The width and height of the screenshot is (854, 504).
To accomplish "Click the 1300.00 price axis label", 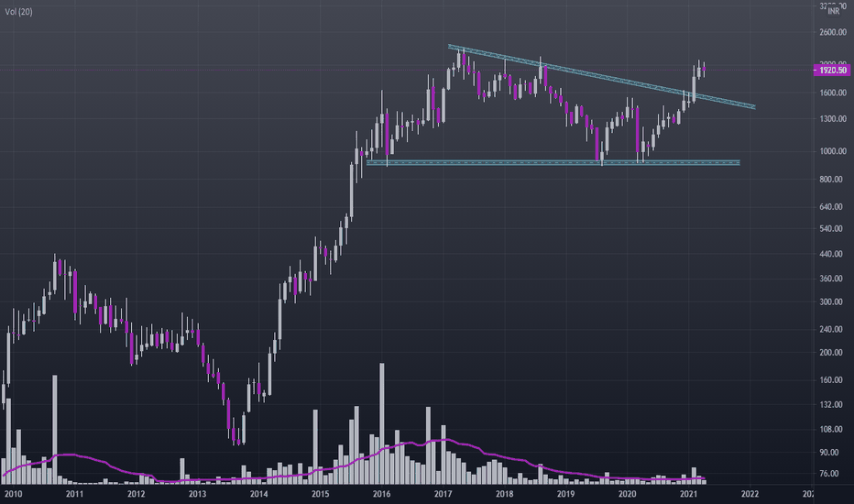I will click(x=833, y=118).
